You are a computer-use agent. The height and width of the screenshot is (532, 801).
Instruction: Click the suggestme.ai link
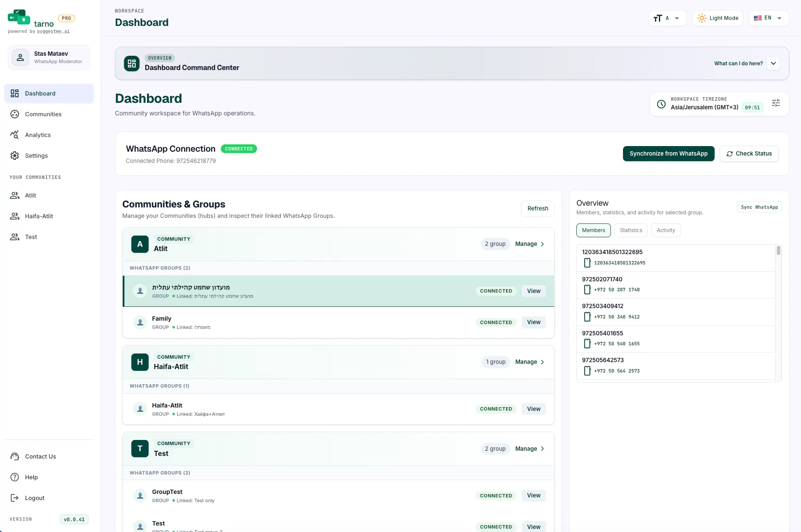point(53,32)
